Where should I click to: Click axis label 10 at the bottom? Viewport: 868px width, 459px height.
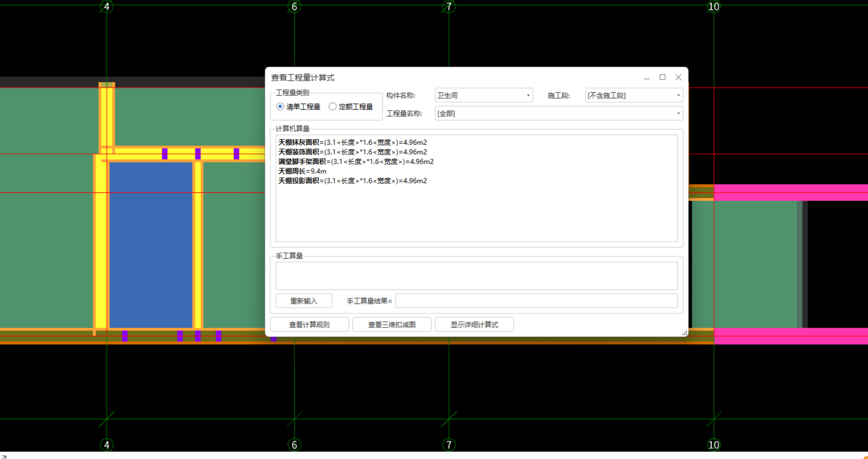(x=714, y=445)
